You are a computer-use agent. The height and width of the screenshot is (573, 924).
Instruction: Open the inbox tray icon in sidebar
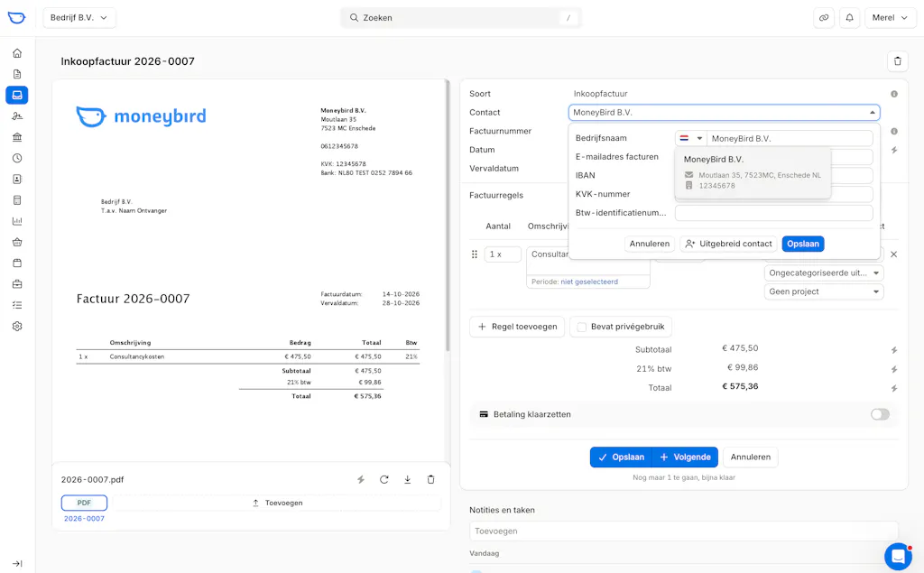coord(17,95)
